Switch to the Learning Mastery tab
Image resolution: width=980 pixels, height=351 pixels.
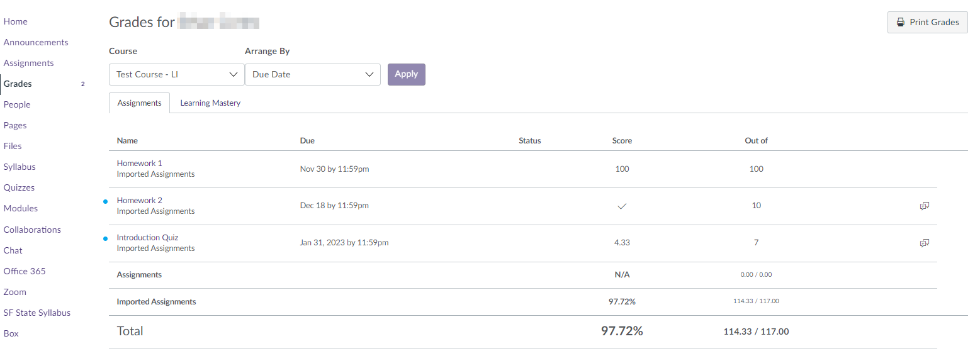pyautogui.click(x=210, y=103)
